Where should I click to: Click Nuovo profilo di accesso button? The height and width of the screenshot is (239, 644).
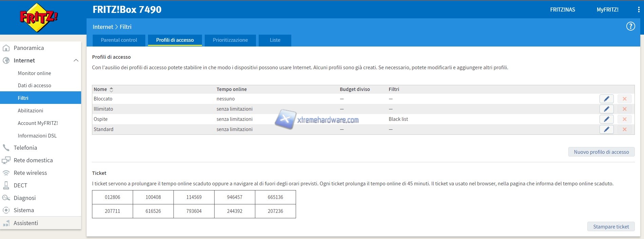(601, 152)
